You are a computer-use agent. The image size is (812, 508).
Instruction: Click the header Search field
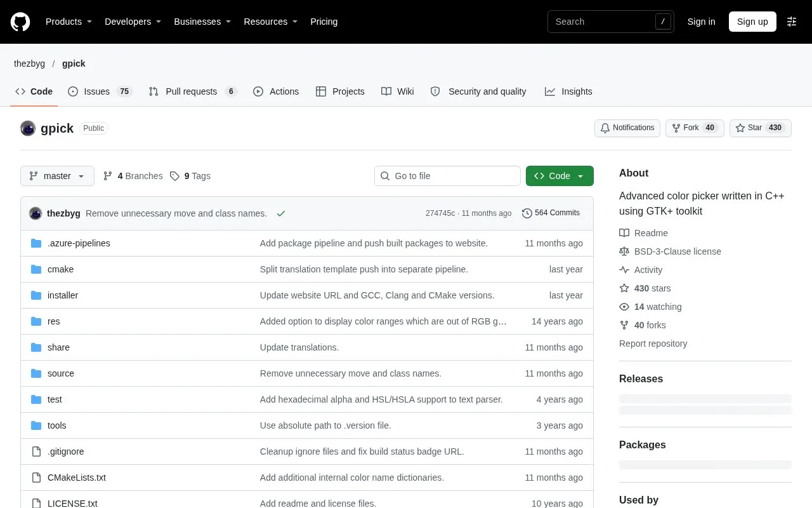click(x=611, y=22)
